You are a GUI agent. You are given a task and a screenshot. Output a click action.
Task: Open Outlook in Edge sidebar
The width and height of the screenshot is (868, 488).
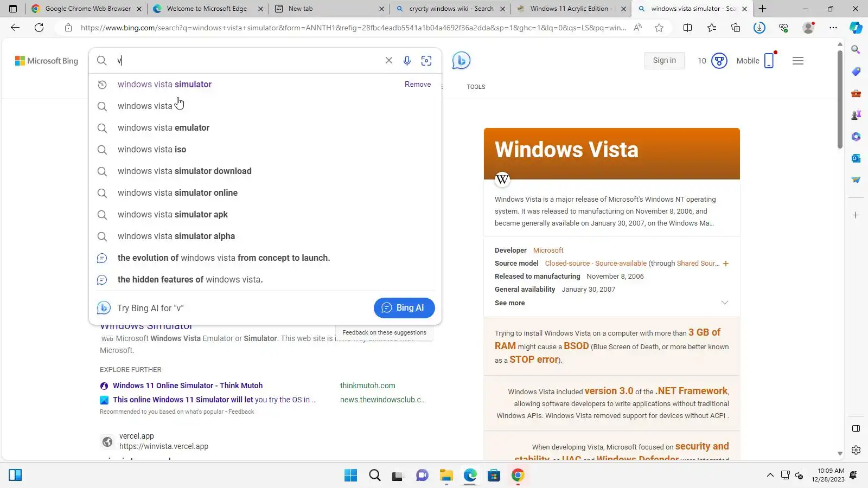856,158
